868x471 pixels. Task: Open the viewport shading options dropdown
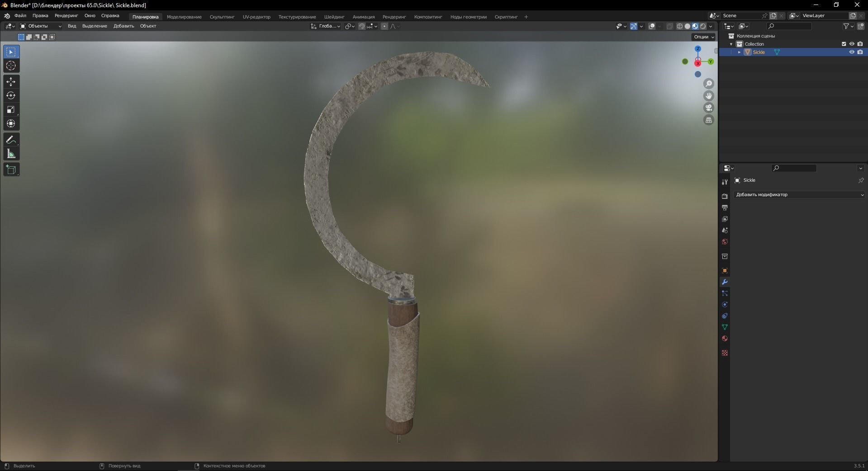[x=711, y=26]
